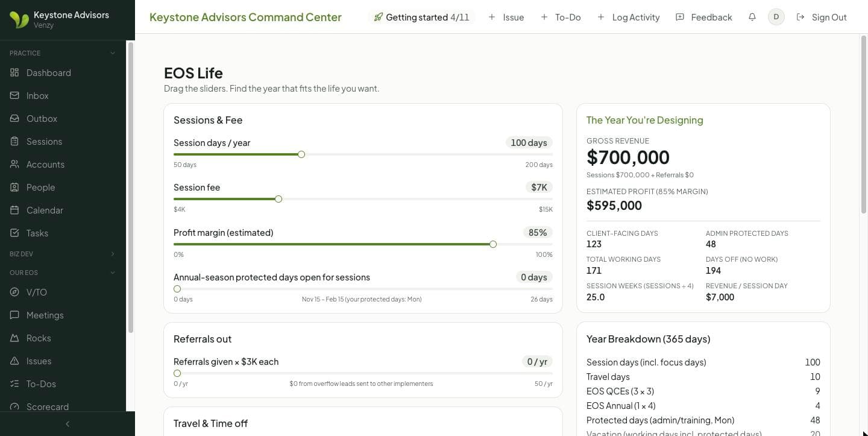This screenshot has width=868, height=436.
Task: Click the main page vertical scrollbar
Action: click(863, 125)
